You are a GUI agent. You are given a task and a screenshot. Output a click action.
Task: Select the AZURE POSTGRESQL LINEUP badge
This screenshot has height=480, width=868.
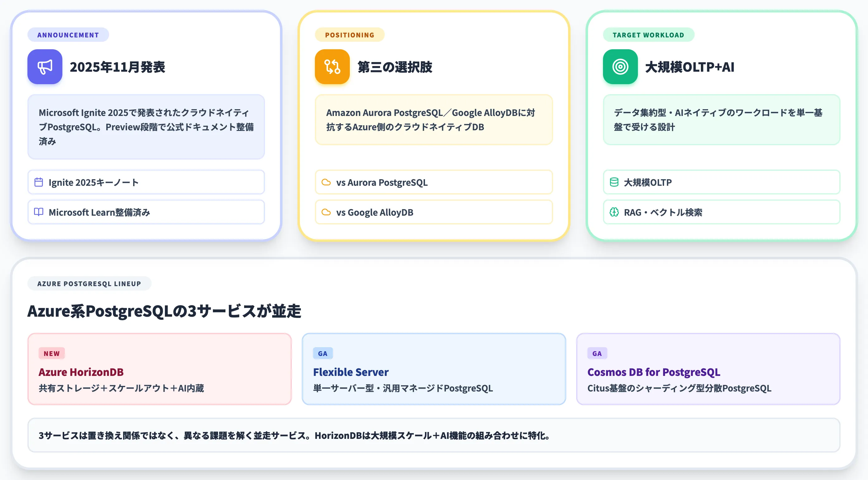pos(89,284)
